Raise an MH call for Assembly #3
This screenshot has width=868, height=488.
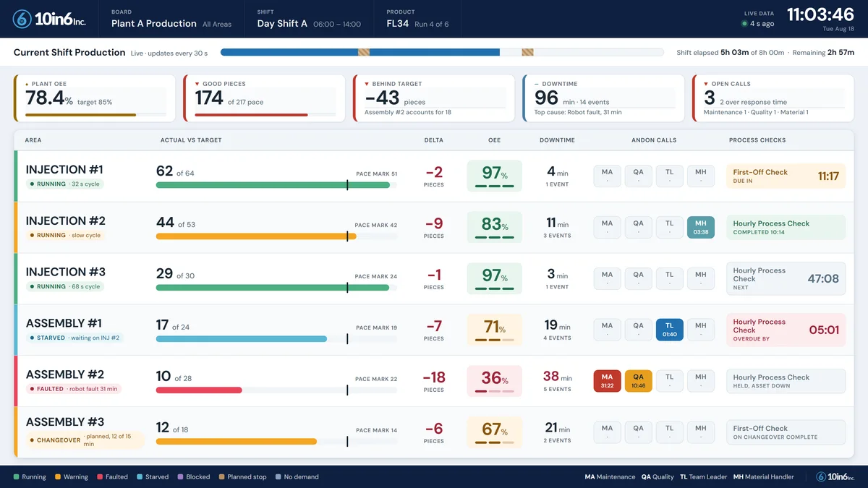pyautogui.click(x=701, y=432)
